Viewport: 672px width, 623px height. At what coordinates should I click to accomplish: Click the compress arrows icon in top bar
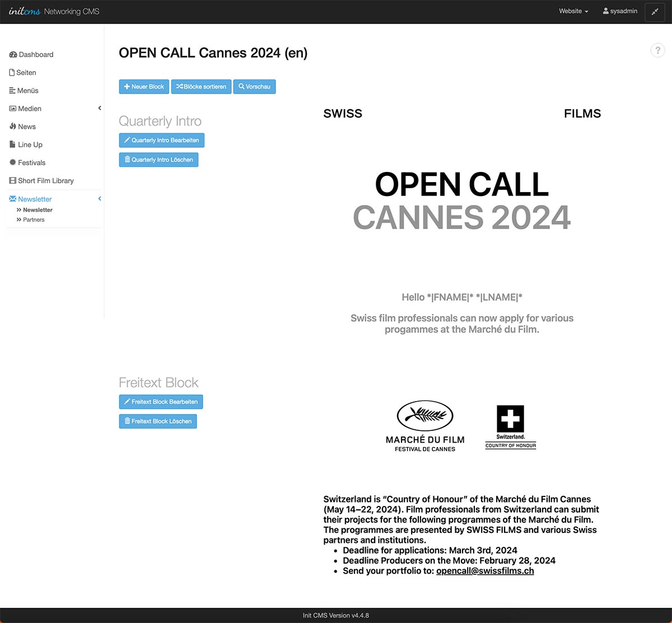coord(655,12)
